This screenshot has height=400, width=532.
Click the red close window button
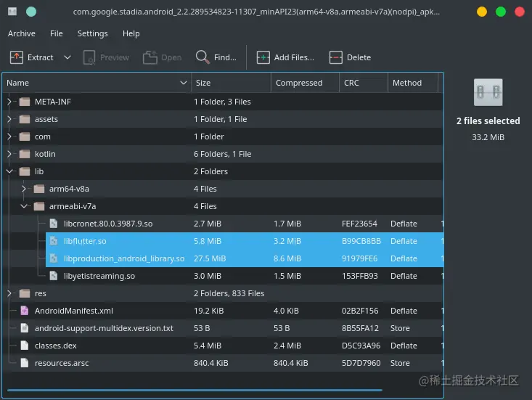click(x=520, y=12)
